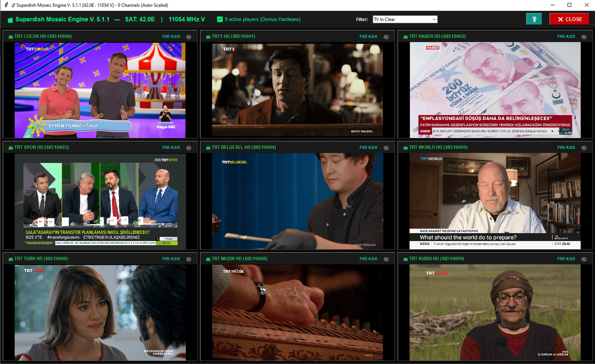Screen dimensions: 595x364
Task: Select the TRT TURK HD video preview
Action: tap(100, 312)
